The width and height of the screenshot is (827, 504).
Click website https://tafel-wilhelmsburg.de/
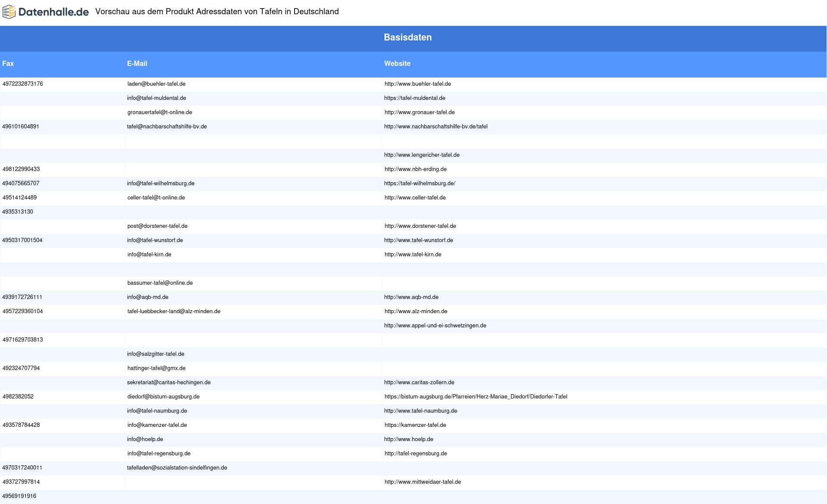coord(420,184)
